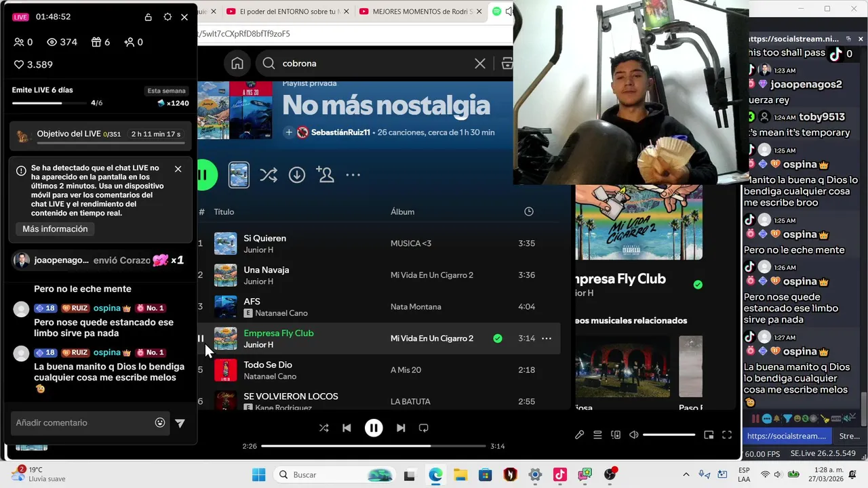Viewport: 868px width, 488px height.
Task: Open the emoji picker in comment box
Action: point(160,422)
